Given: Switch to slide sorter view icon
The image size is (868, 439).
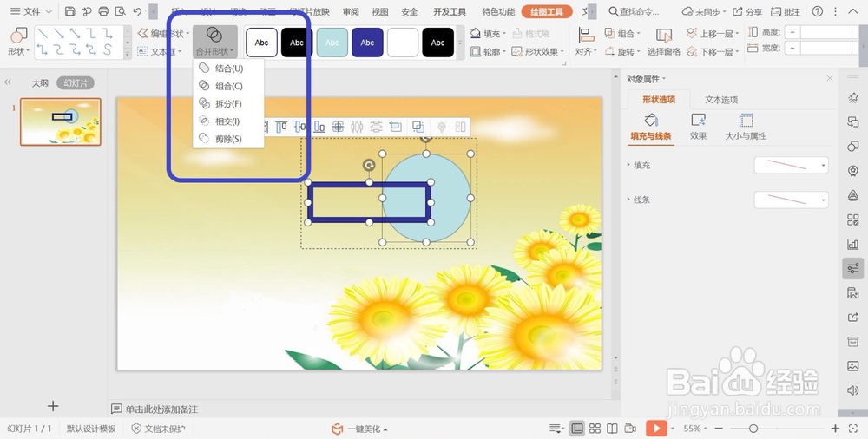Looking at the screenshot, I should click(595, 429).
